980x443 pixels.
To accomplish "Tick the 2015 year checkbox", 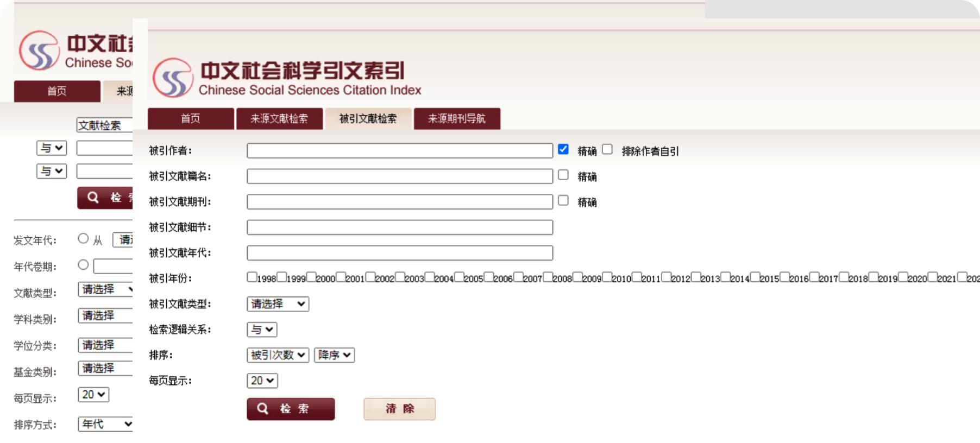I will (755, 277).
